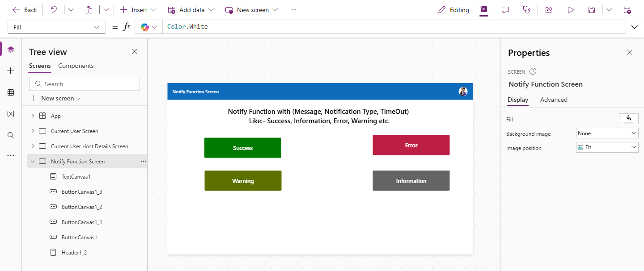Click the Share icon
This screenshot has height=271, width=644.
[x=549, y=10]
